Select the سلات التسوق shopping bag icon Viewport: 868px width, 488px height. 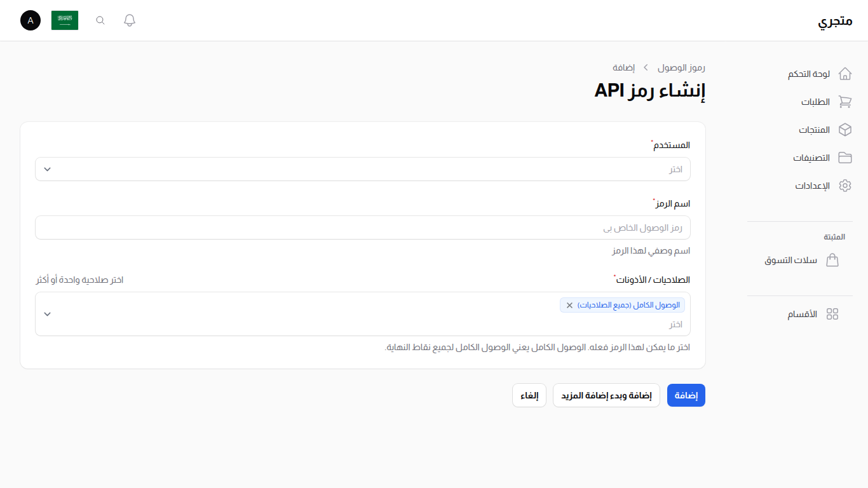(x=832, y=260)
